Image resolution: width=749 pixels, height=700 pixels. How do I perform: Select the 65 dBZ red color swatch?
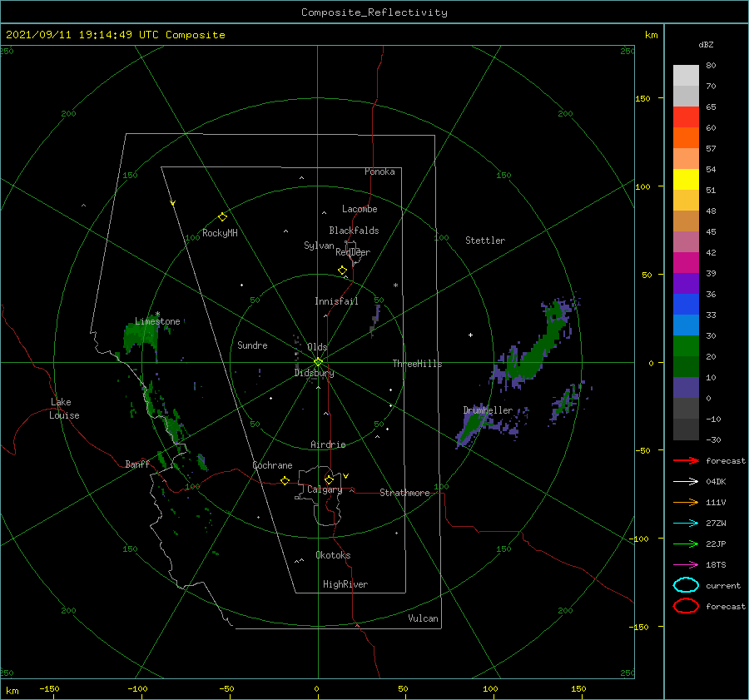(686, 117)
